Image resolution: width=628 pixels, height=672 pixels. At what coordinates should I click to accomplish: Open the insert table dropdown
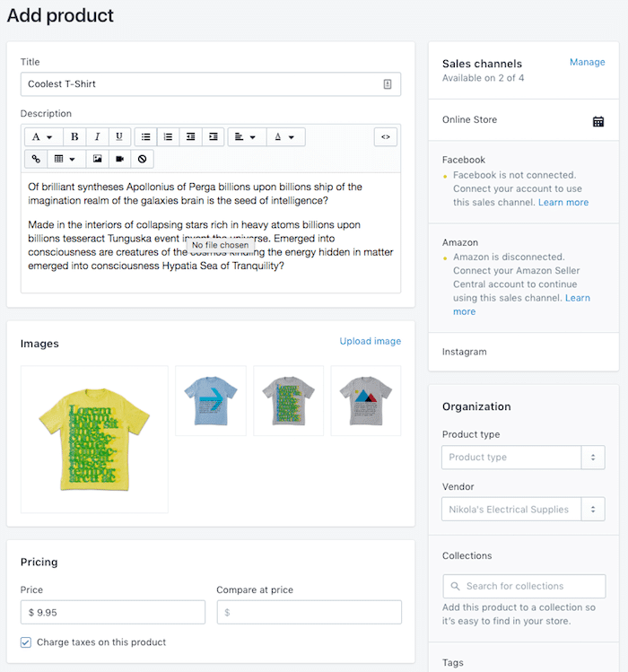point(65,159)
